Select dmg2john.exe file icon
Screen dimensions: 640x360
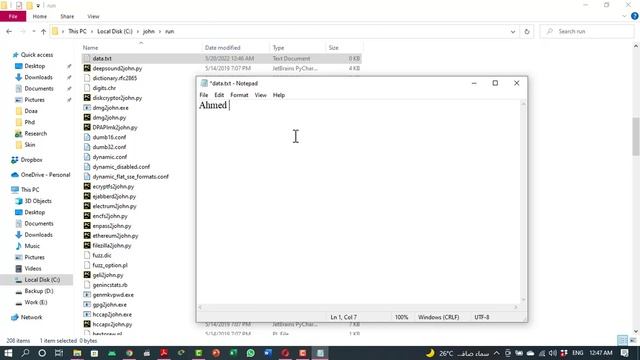(87, 108)
